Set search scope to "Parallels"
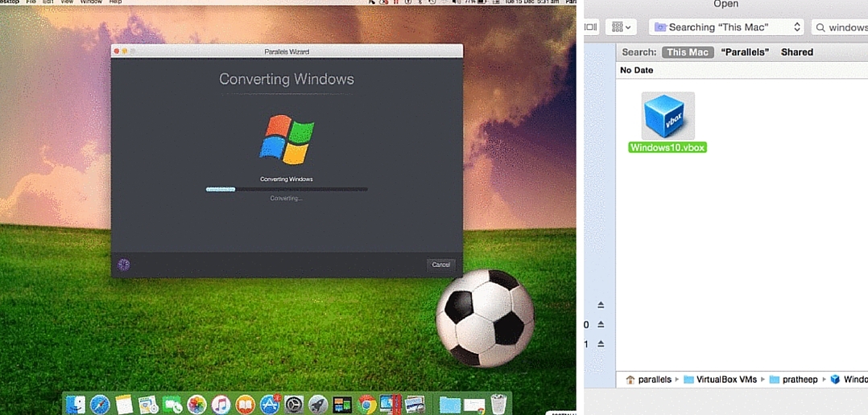The height and width of the screenshot is (415, 868). [x=745, y=52]
